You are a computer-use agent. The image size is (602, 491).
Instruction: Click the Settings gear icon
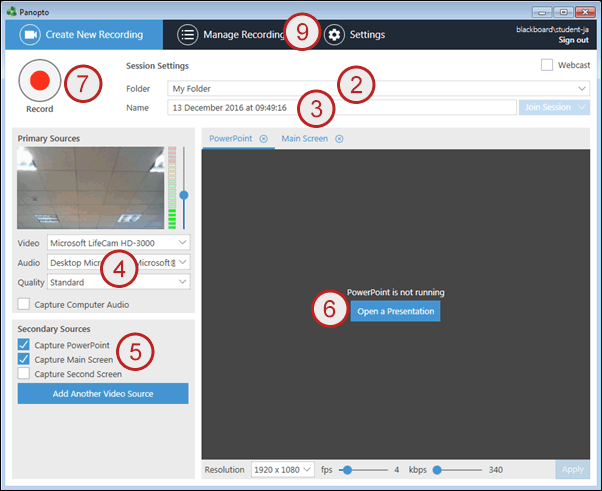coord(334,35)
